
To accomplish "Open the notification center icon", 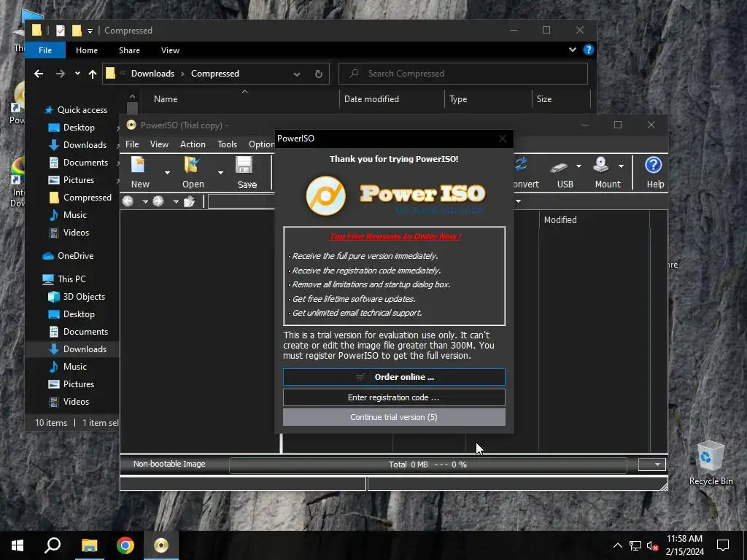I will pos(723,545).
